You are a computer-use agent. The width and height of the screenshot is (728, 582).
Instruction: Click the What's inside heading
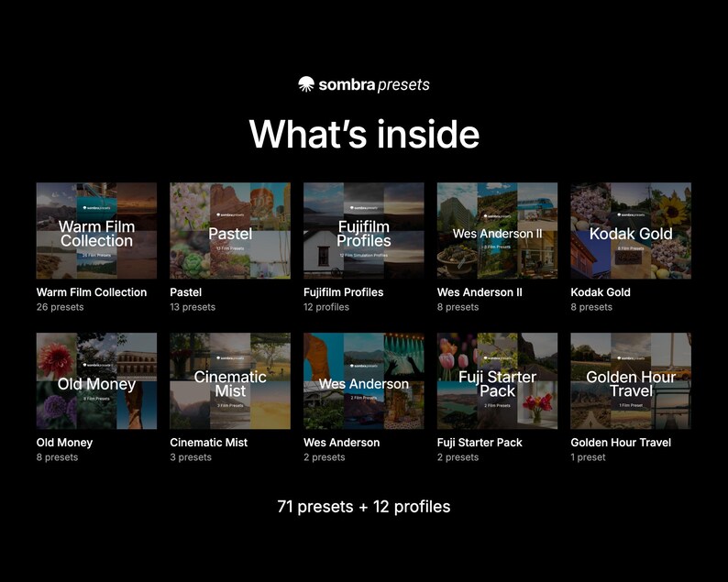[x=364, y=134]
